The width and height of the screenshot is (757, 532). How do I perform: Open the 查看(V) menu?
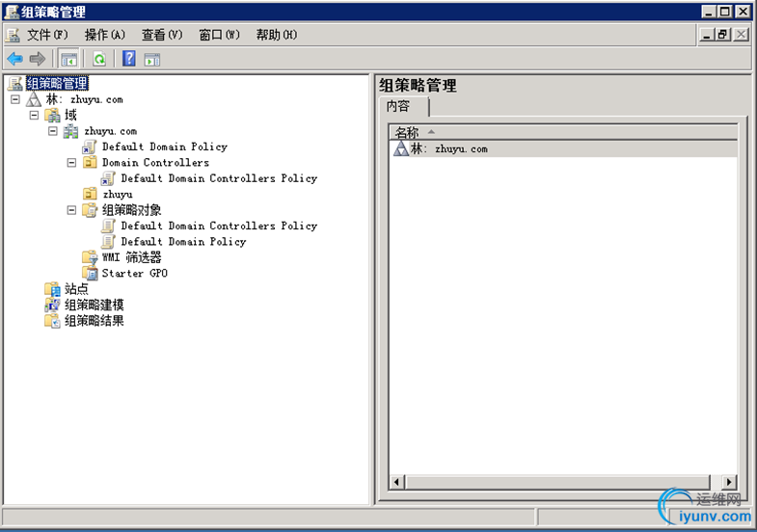coord(162,35)
